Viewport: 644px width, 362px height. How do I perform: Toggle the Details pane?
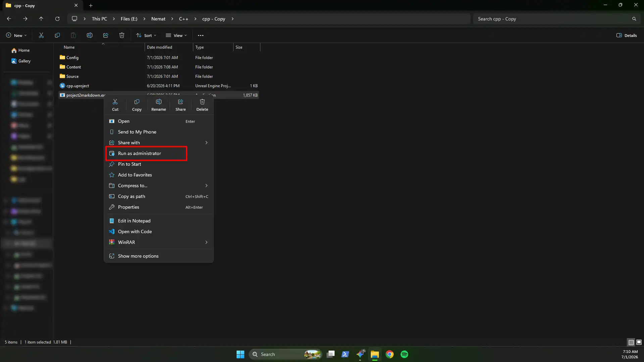click(x=627, y=35)
